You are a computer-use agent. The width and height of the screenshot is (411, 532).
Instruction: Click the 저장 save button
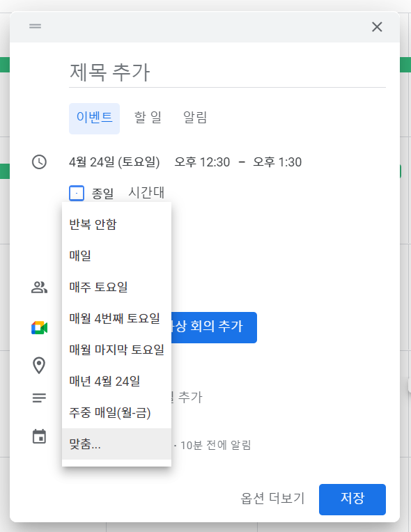(x=352, y=499)
